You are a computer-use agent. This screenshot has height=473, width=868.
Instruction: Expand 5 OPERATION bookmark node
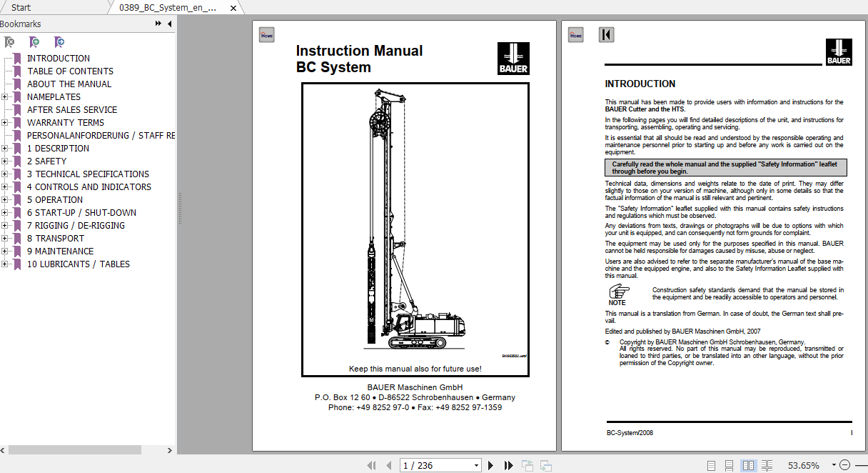pos(4,200)
